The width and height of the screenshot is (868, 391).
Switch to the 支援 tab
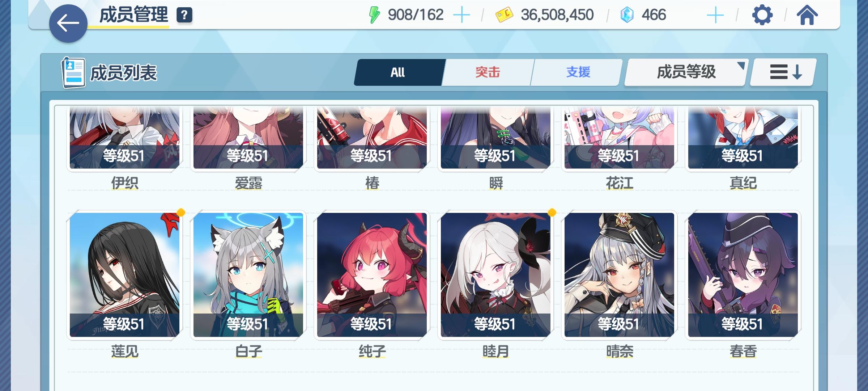pyautogui.click(x=578, y=72)
